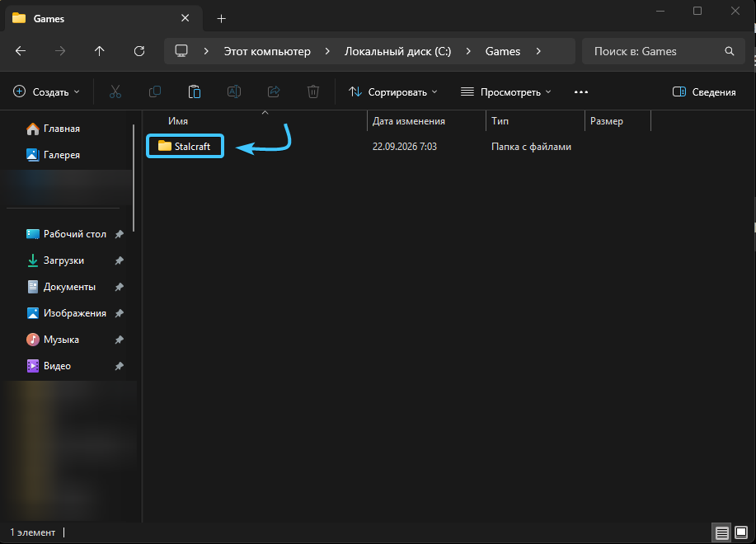Screen dimensions: 756x544
Task: Click the Поиск в: Games search field
Action: point(664,51)
